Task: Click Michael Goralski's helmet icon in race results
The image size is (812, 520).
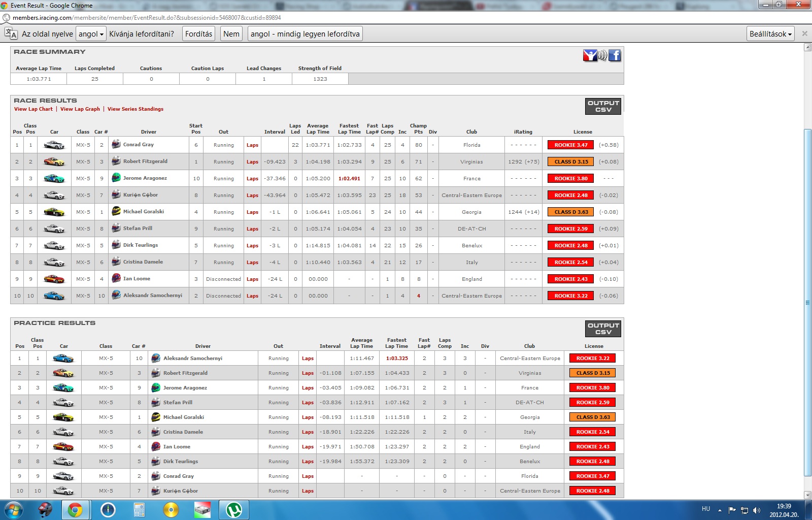Action: coord(116,211)
